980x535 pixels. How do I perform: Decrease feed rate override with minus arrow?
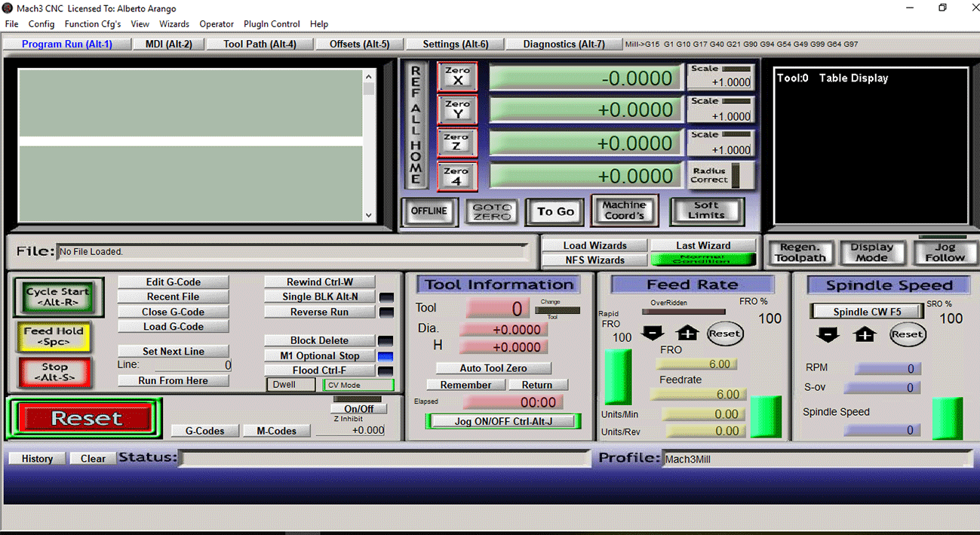(x=652, y=333)
